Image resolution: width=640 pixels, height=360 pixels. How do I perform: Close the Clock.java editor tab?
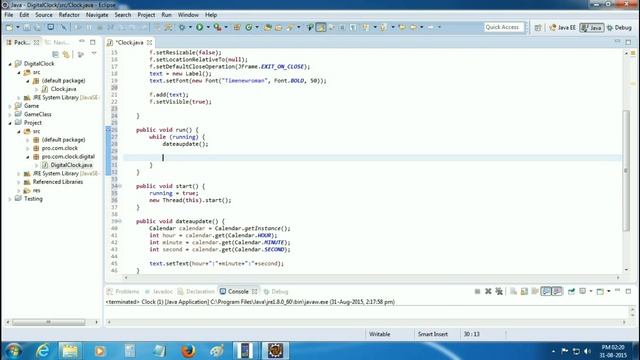click(150, 42)
